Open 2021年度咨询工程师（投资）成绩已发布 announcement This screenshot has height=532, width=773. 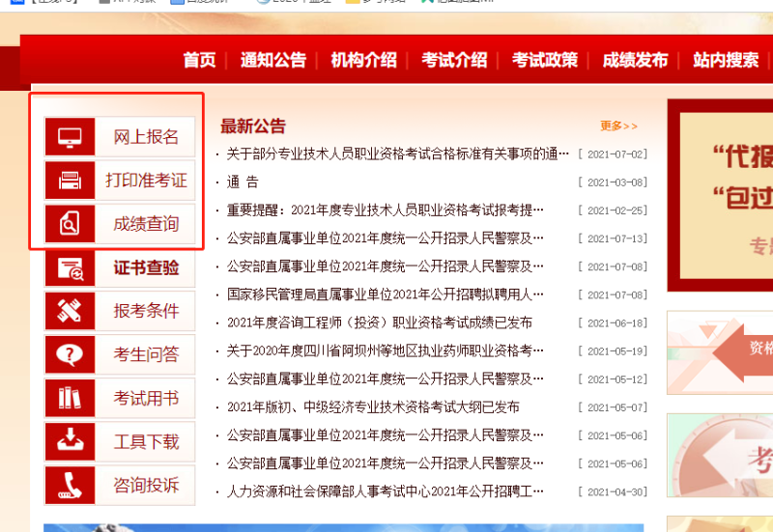click(x=380, y=322)
